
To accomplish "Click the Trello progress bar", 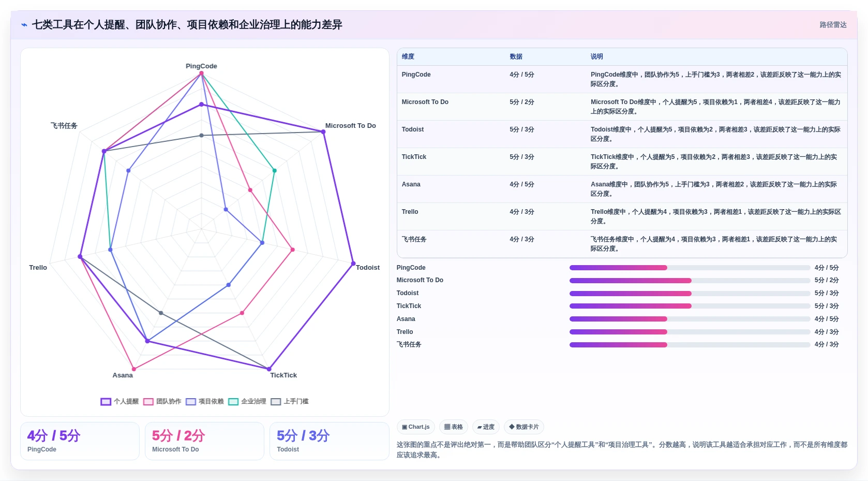I will tap(690, 332).
